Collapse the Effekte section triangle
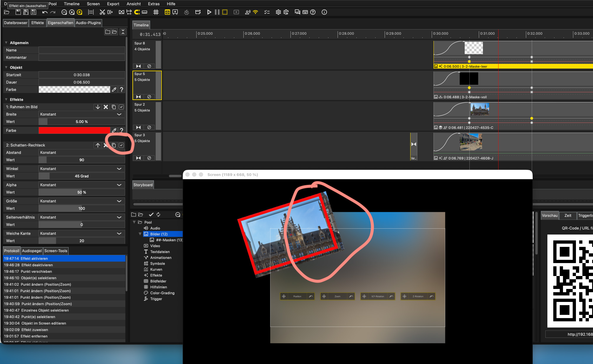Viewport: 593px width, 364px height. coord(6,99)
